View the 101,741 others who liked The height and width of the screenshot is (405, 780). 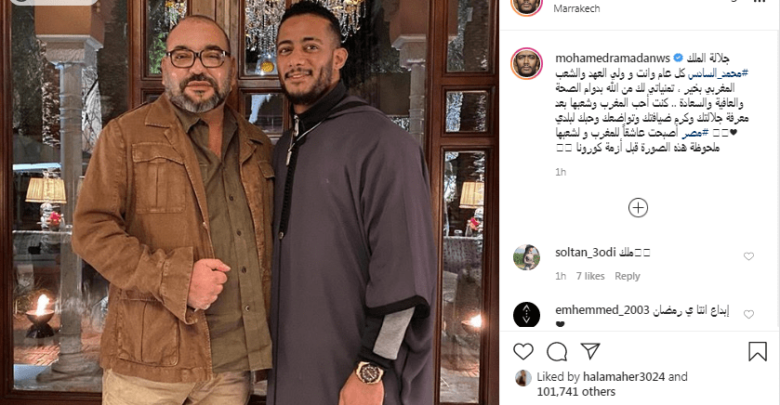pos(576,392)
